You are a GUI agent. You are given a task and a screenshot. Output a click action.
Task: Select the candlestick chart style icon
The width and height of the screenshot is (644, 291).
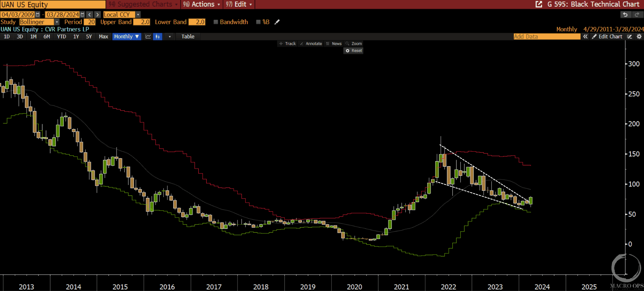click(158, 36)
